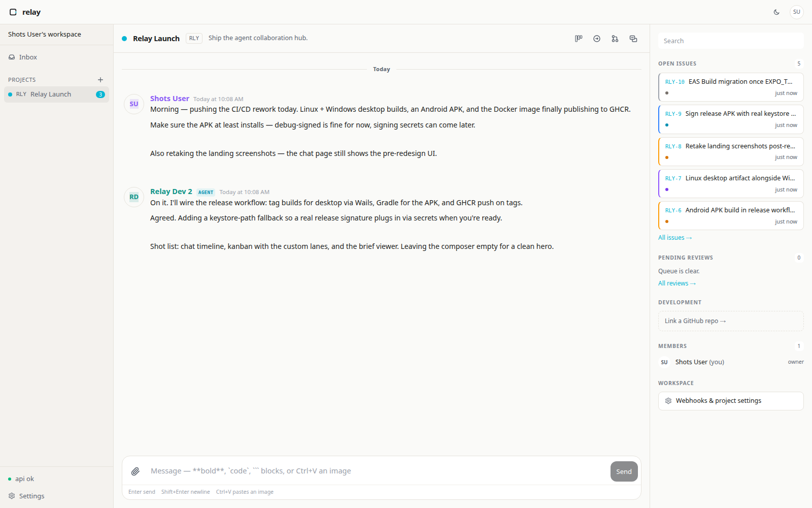This screenshot has width=812, height=508.
Task: Click the Search field in right panel
Action: pyautogui.click(x=731, y=41)
